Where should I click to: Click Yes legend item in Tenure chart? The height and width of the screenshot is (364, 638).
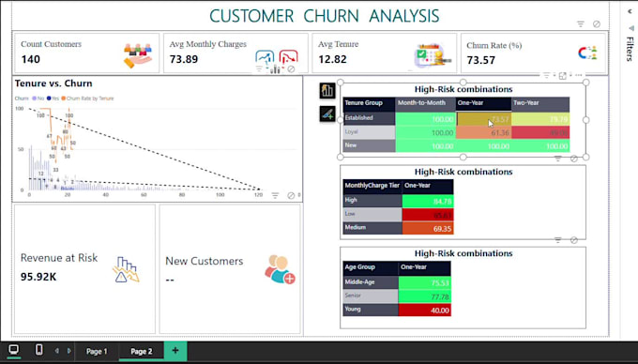pos(53,99)
